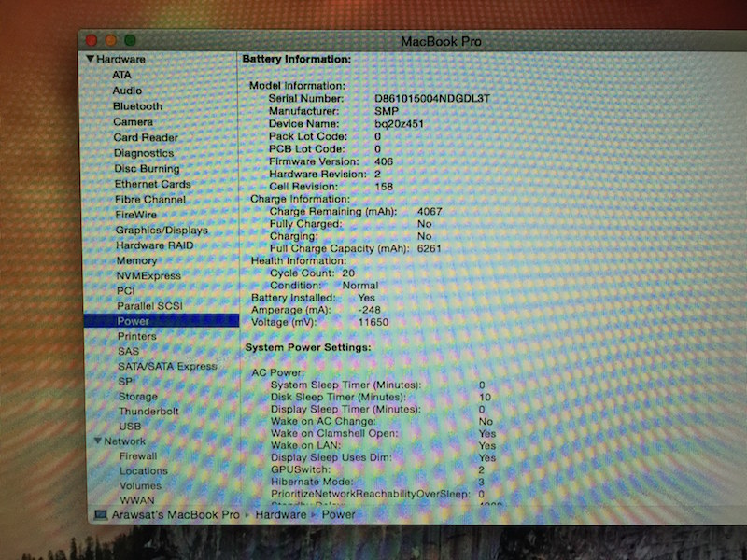Open Graphics/Displays hardware info

coord(162,230)
